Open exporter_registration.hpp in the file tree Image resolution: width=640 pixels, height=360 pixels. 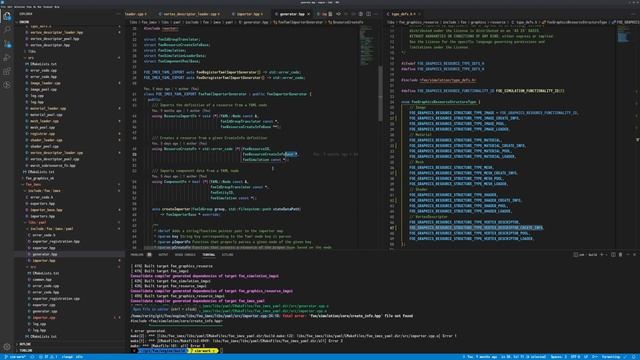[x=56, y=242]
